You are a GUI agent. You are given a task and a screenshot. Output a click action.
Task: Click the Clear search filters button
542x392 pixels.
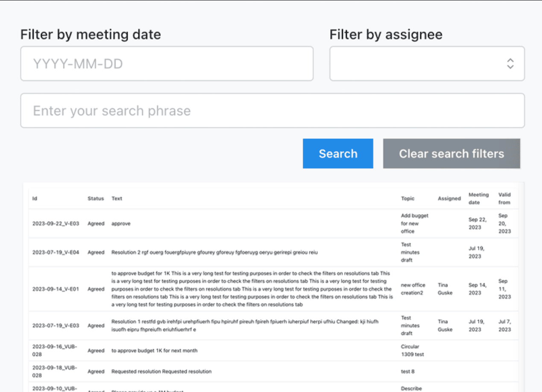451,153
